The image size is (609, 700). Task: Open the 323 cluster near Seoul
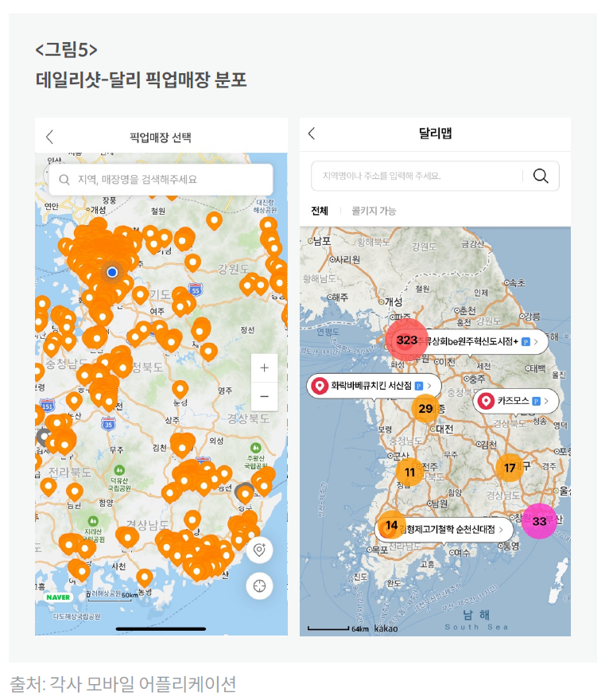tap(406, 340)
